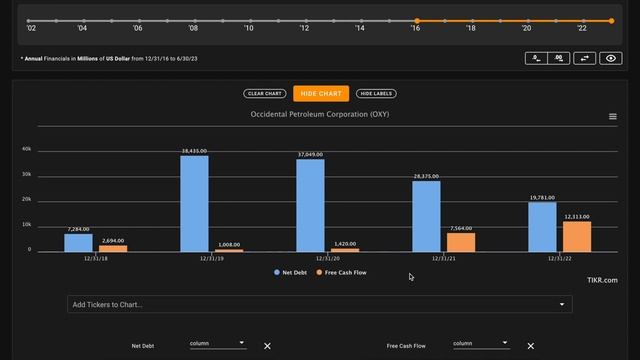Click the 40k y-axis label

pos(26,149)
